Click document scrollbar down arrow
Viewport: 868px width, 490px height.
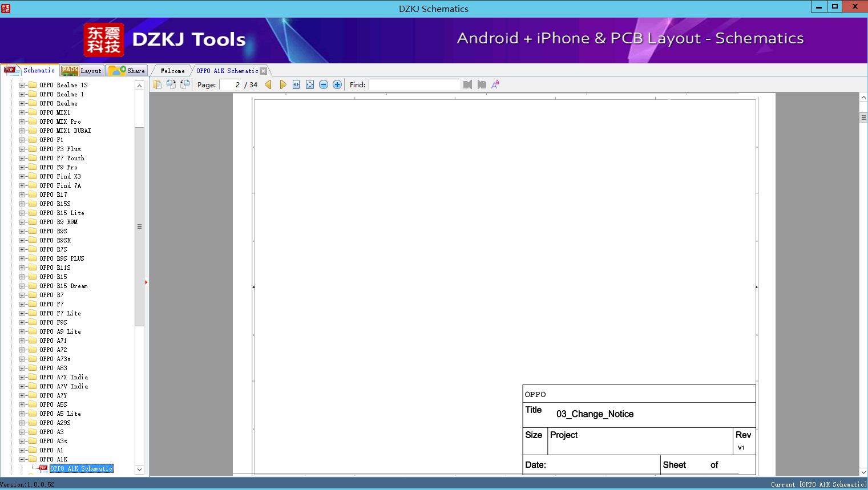[x=863, y=472]
